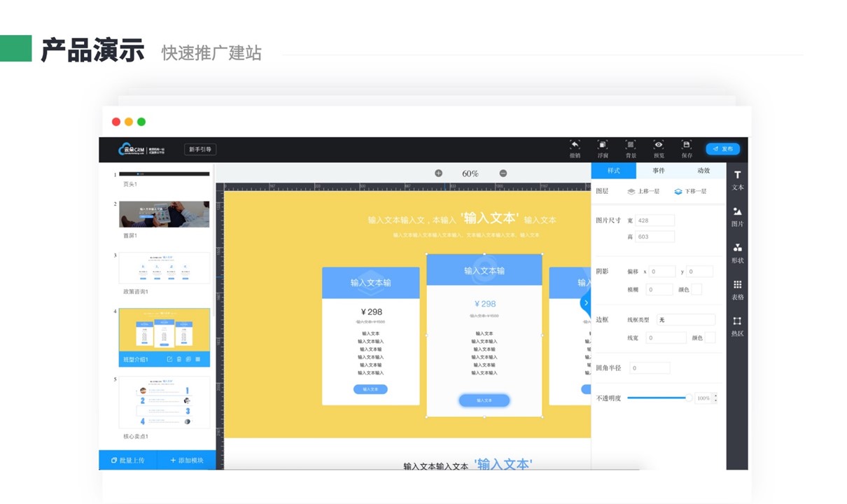Click 上移一层 move layer up

644,191
